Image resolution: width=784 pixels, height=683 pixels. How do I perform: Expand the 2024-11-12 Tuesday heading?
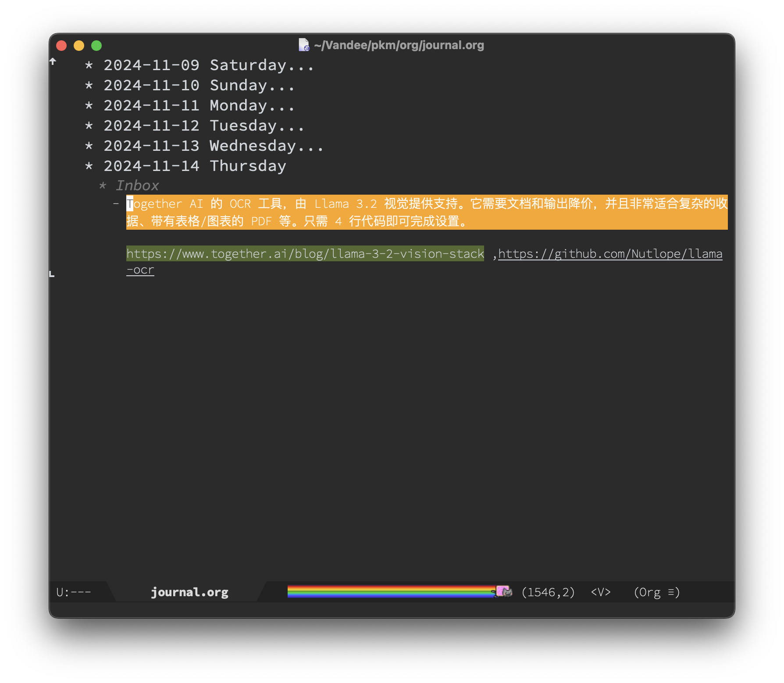[x=203, y=126]
